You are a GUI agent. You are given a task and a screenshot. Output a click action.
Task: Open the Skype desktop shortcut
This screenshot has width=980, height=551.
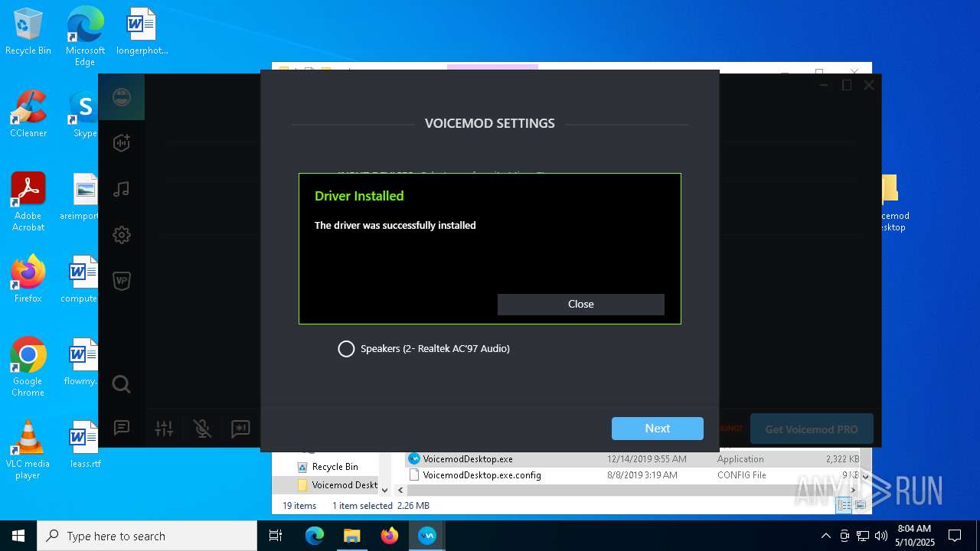[x=84, y=115]
